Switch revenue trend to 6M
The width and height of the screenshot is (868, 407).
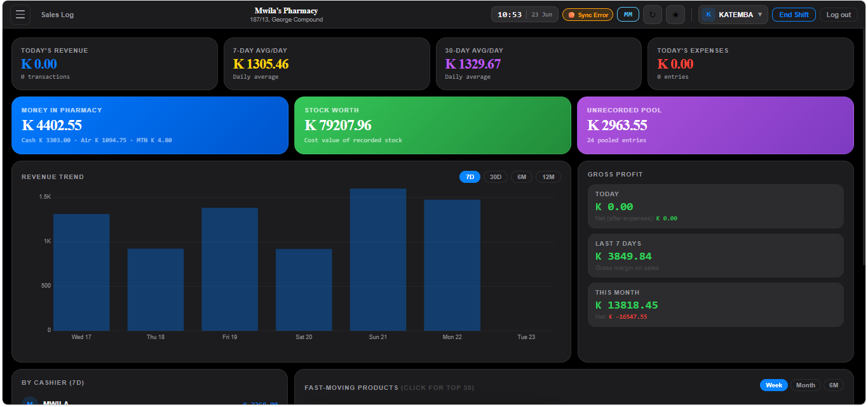click(x=522, y=177)
